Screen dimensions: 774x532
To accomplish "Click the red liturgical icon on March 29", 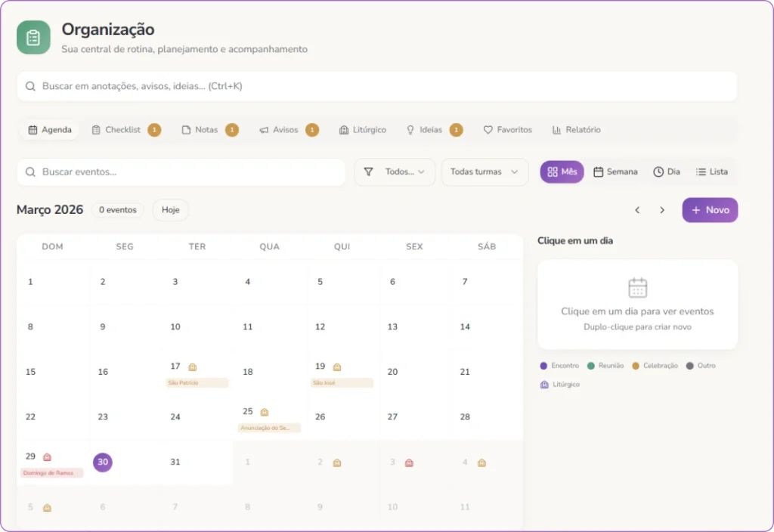I will [x=47, y=457].
